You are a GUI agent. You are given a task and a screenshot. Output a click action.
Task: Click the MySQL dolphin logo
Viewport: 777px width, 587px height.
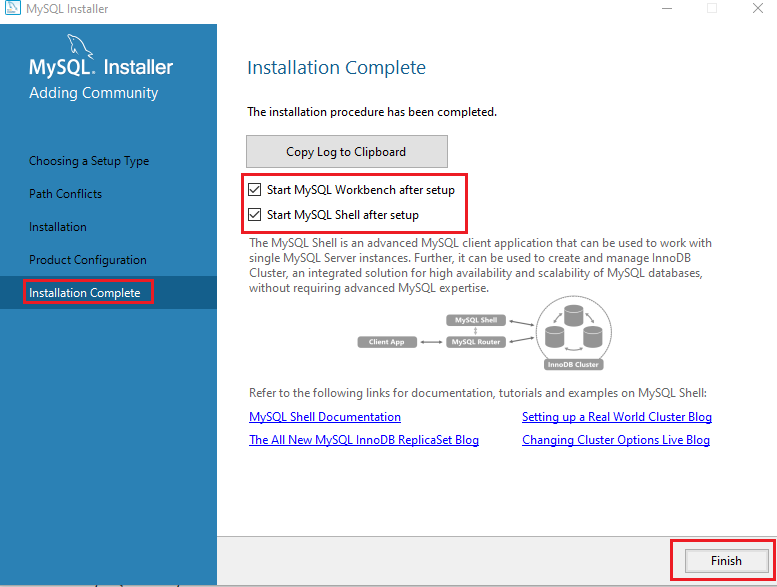point(79,46)
